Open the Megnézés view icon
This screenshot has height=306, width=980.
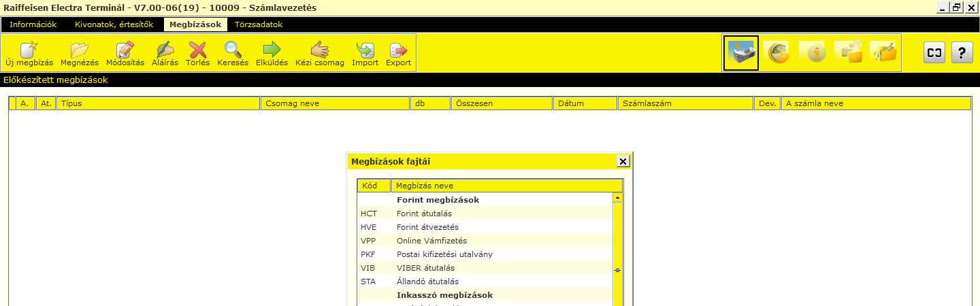click(80, 54)
